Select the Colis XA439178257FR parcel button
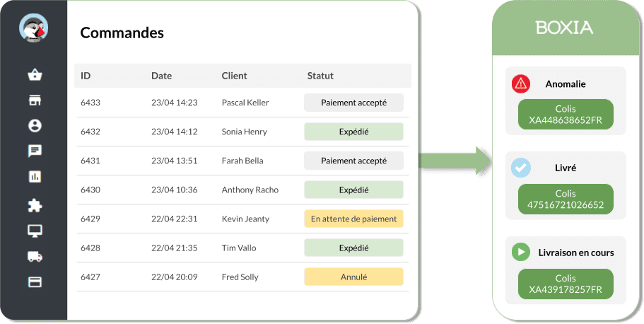 [x=566, y=284]
